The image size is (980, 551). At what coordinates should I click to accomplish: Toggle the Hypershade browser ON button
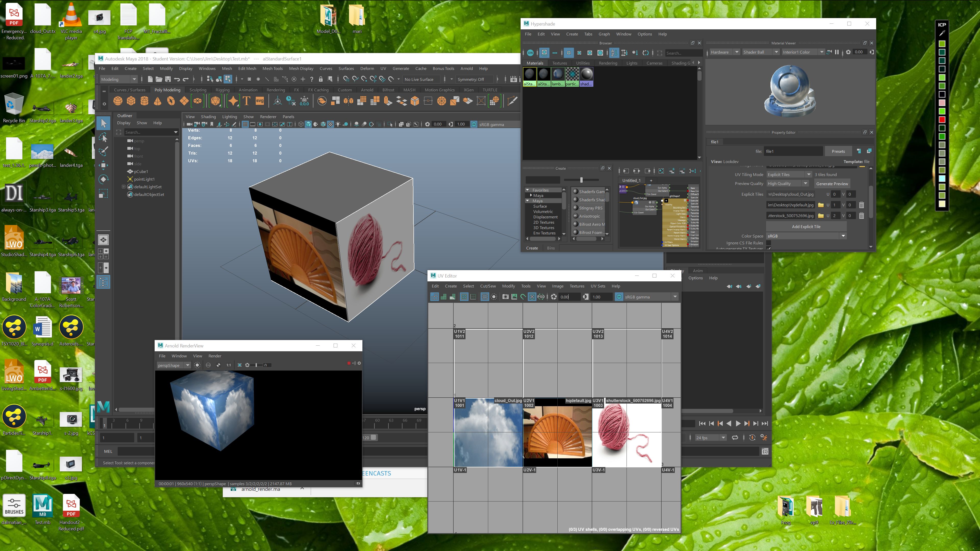(530, 53)
